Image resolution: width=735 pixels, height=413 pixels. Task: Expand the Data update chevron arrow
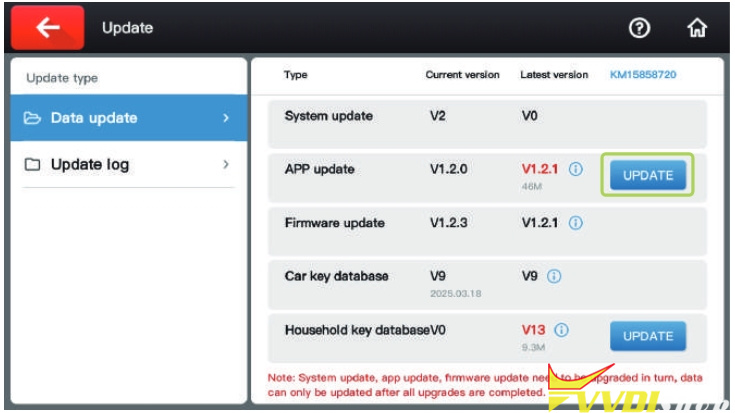click(x=226, y=118)
